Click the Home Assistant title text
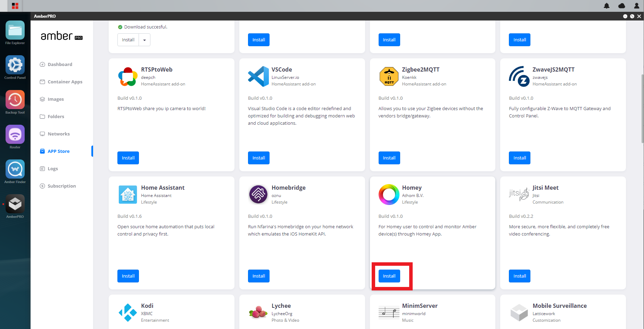 click(x=163, y=188)
